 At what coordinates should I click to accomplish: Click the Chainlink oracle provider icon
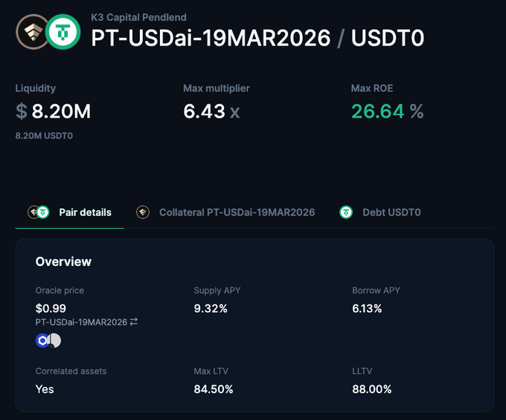[42, 340]
